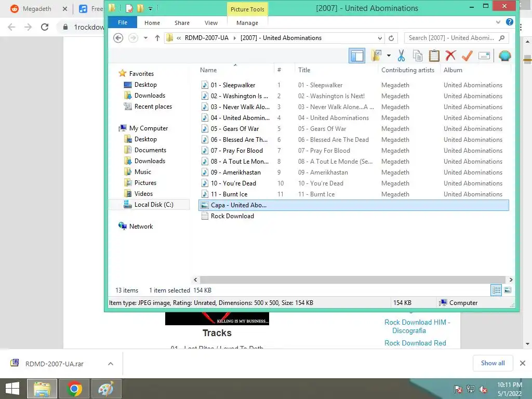Click the folder options checklist icon
Viewport: 532px width, 399px height.
(x=376, y=56)
